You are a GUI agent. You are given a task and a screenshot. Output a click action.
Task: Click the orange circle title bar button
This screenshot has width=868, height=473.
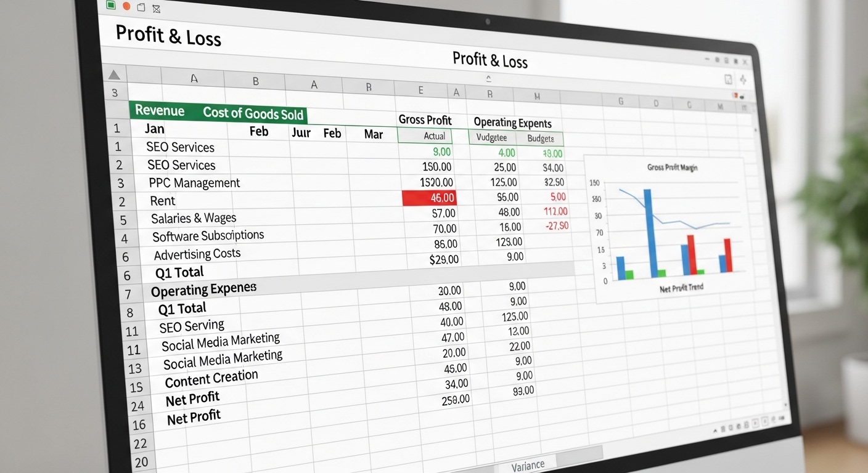click(127, 6)
